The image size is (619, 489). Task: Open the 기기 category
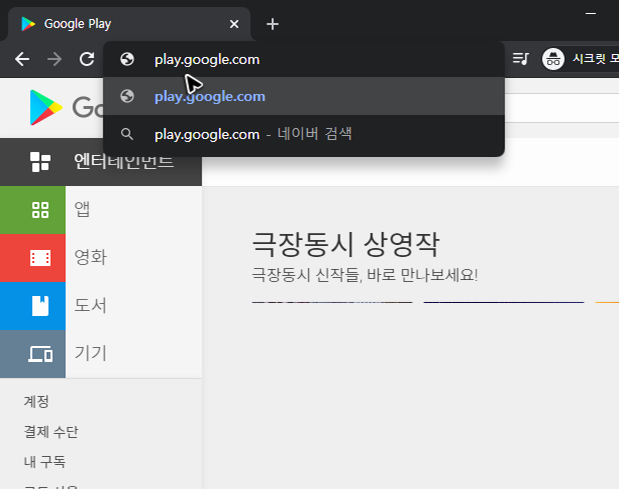point(90,353)
